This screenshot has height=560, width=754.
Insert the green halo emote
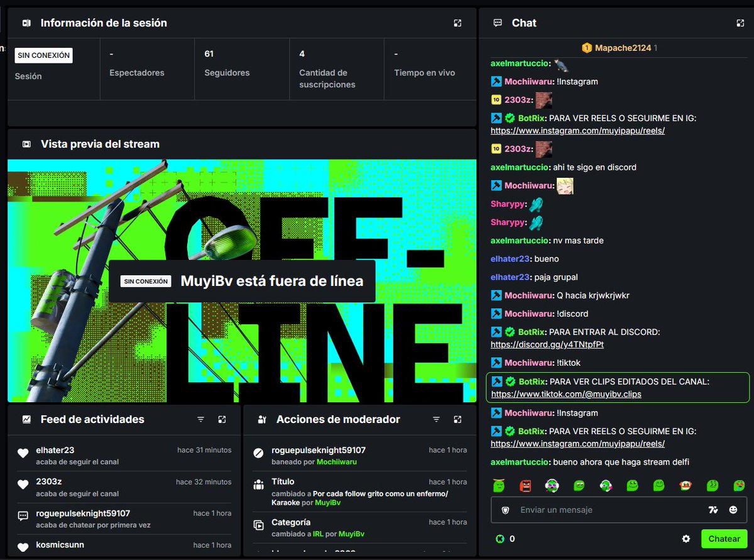[499, 485]
